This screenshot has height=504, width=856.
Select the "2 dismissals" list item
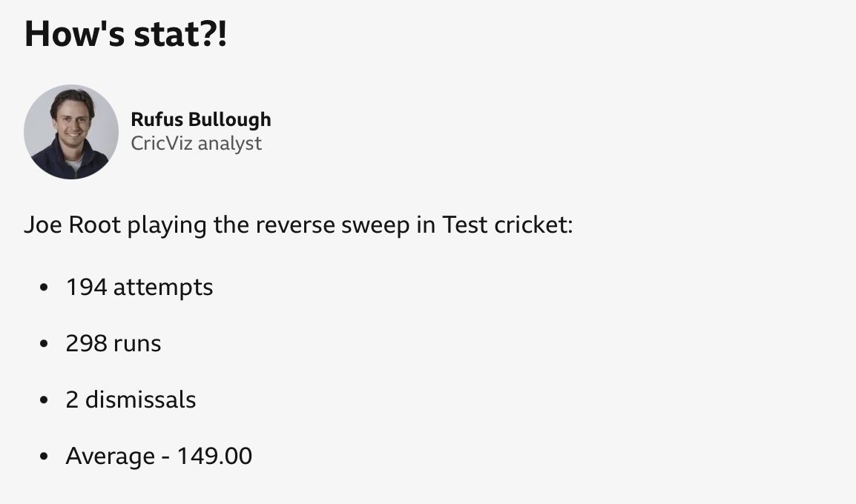pyautogui.click(x=131, y=399)
